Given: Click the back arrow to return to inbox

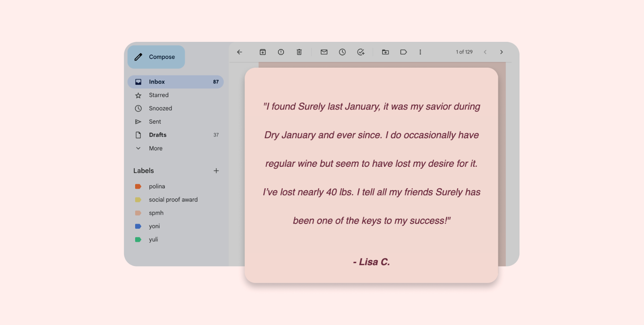Looking at the screenshot, I should click(239, 52).
